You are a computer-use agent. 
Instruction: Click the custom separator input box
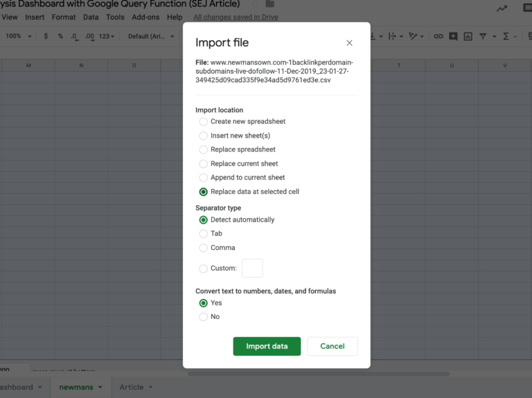[x=252, y=269]
